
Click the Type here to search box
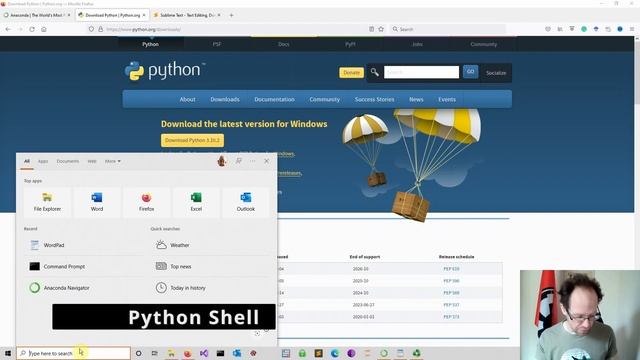(x=73, y=353)
